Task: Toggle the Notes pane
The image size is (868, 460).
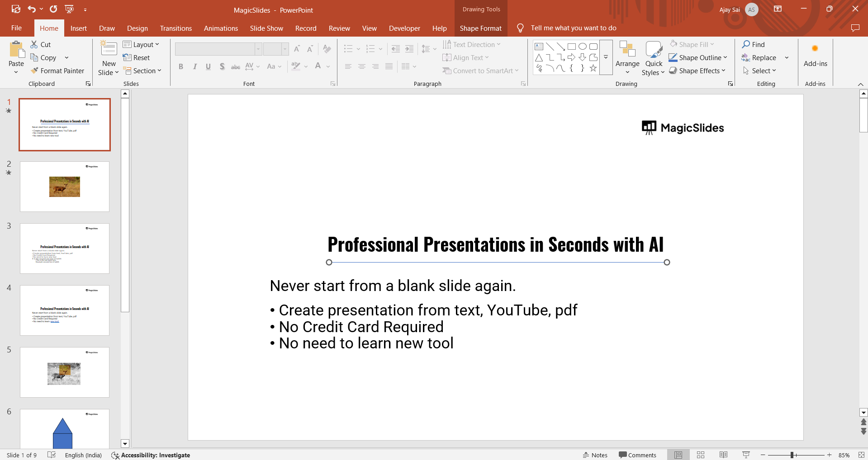Action: pos(595,455)
